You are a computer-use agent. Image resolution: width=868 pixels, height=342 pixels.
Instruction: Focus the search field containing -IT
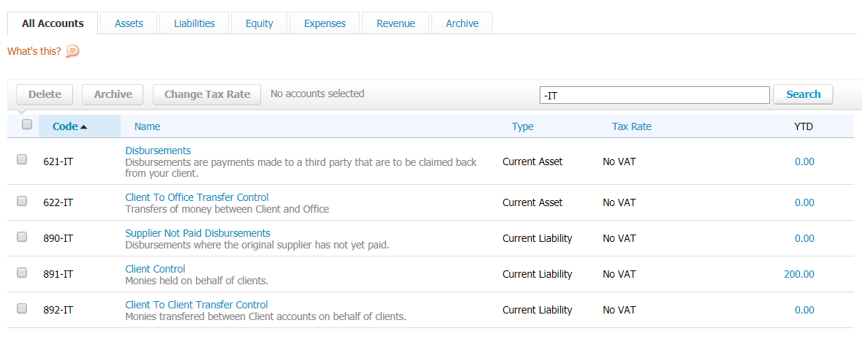coord(655,95)
